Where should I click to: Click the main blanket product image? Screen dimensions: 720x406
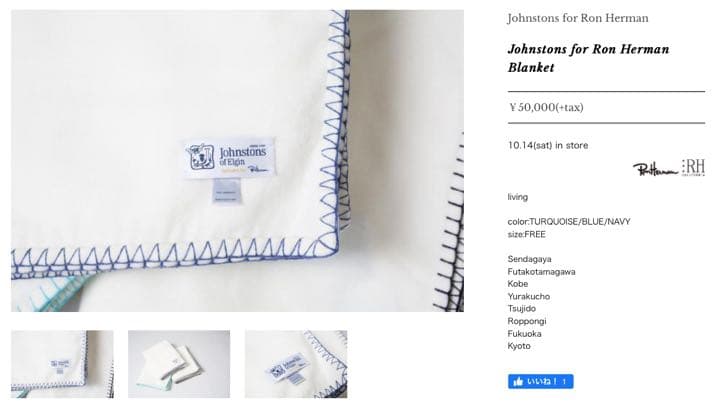coord(237,161)
